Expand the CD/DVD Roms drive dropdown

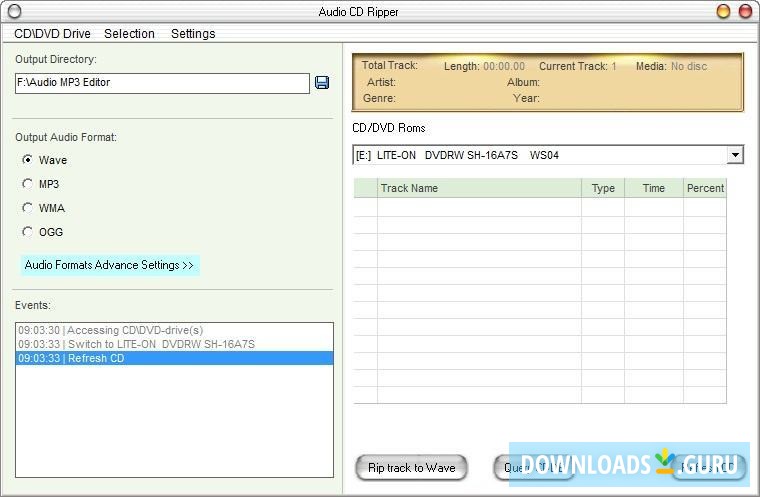[735, 155]
